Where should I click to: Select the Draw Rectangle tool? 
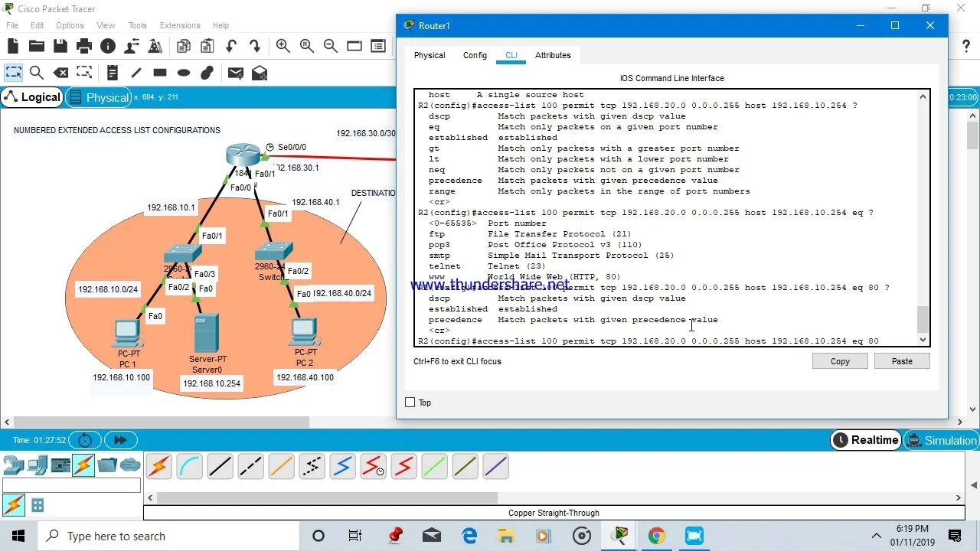click(160, 73)
